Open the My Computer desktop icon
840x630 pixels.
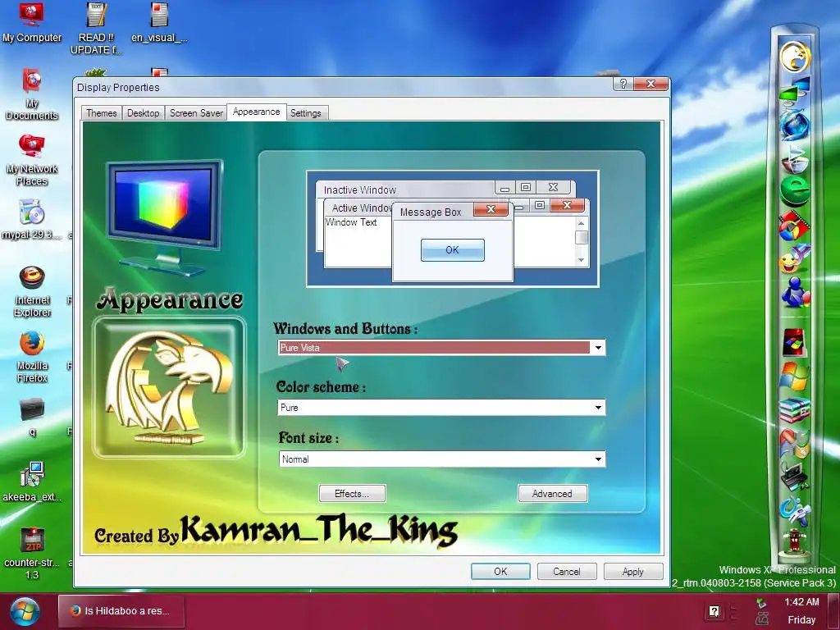click(x=32, y=22)
